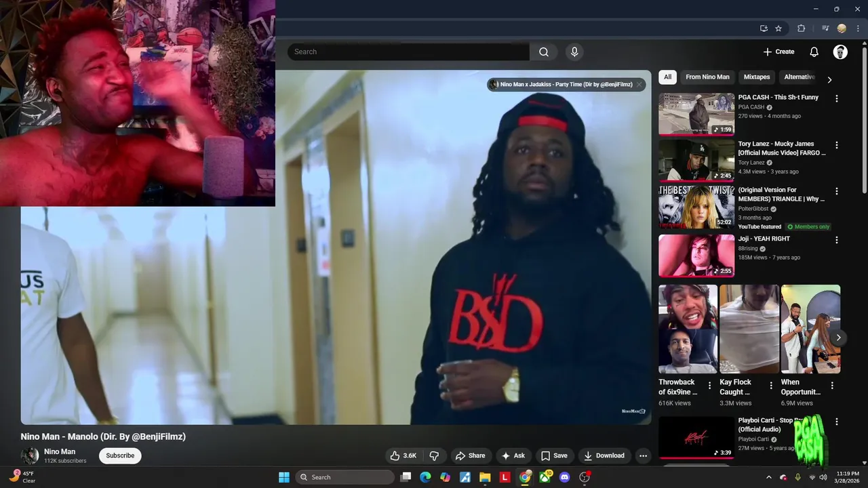Open File Explorer from taskbar

[485, 477]
